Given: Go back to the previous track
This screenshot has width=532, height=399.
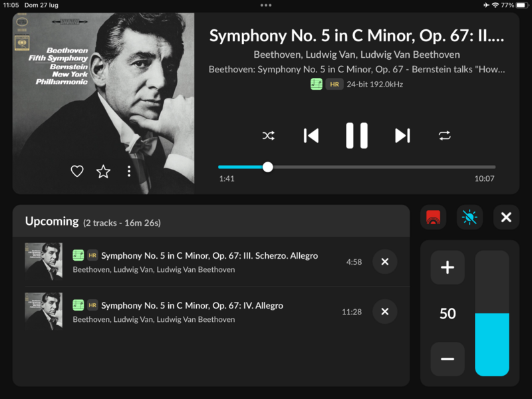Looking at the screenshot, I should pos(311,136).
